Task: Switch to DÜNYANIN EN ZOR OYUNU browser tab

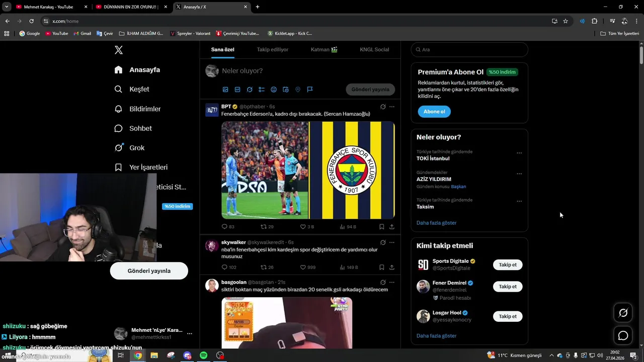Action: point(132,7)
